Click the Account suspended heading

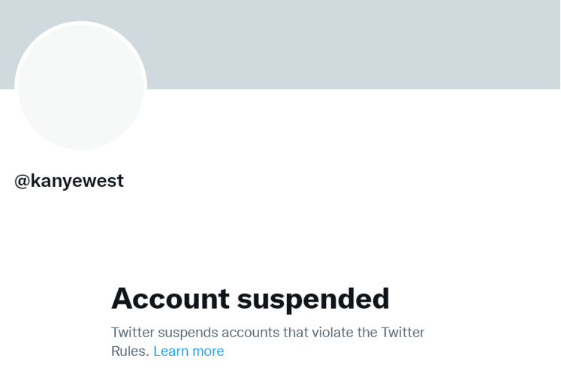pos(250,298)
